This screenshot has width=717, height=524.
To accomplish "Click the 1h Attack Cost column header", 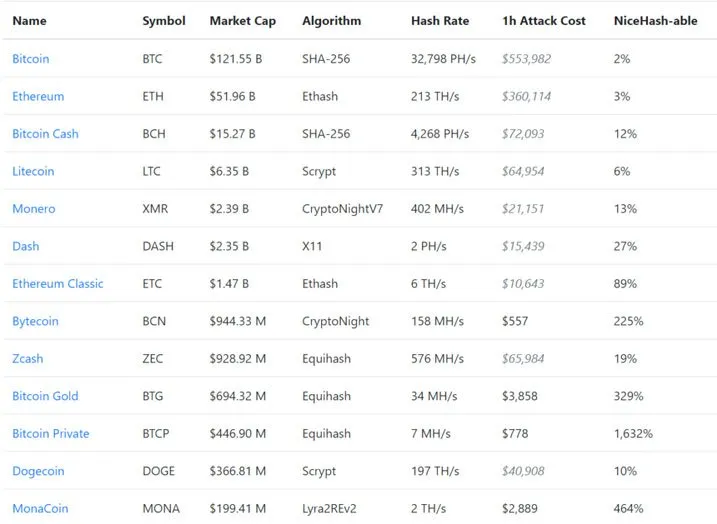I will point(544,21).
